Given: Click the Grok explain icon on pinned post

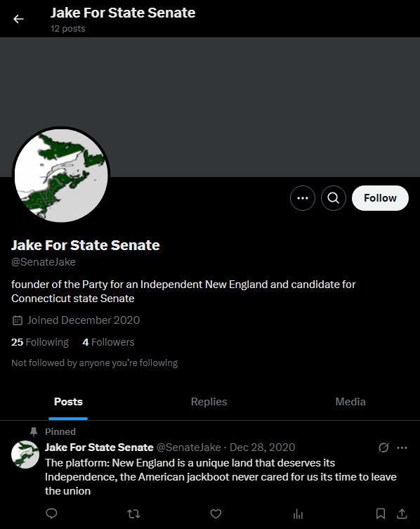Looking at the screenshot, I should [x=383, y=448].
